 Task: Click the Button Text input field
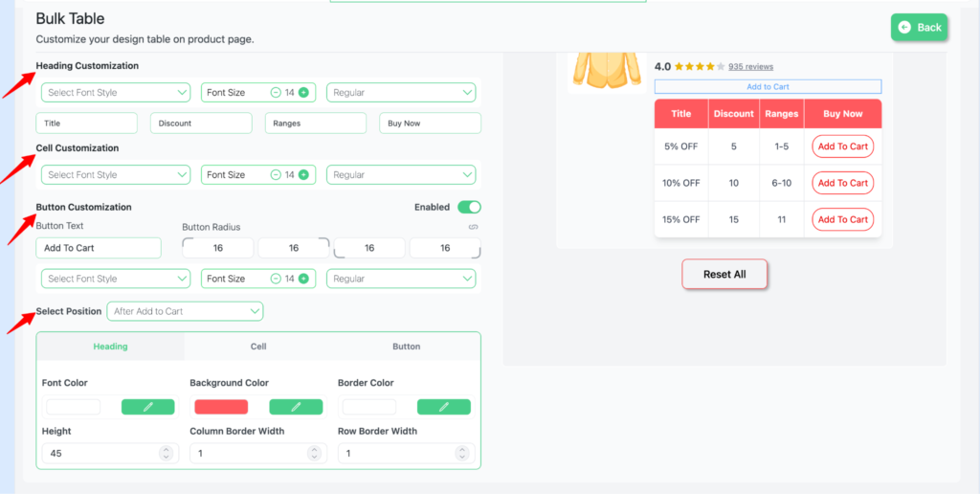[x=99, y=248]
